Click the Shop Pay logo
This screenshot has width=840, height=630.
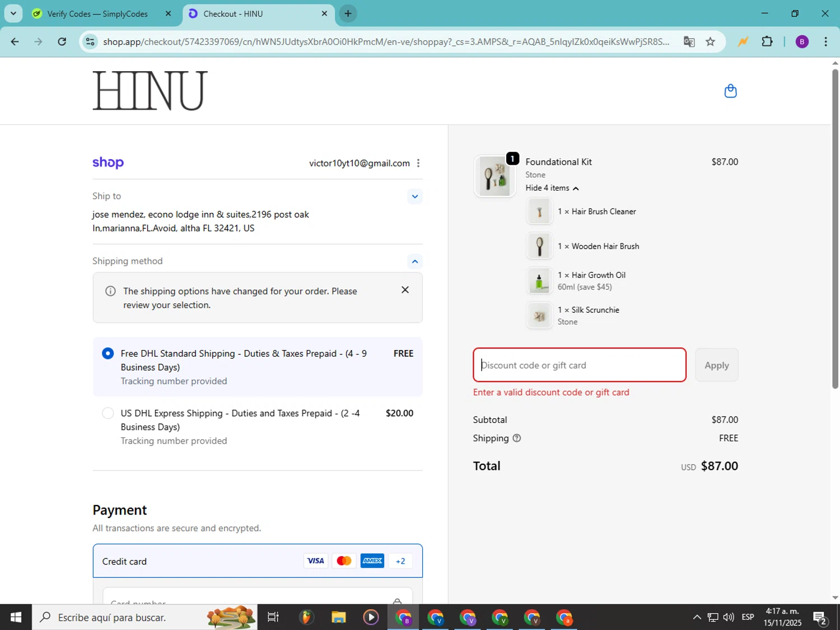[x=108, y=162]
